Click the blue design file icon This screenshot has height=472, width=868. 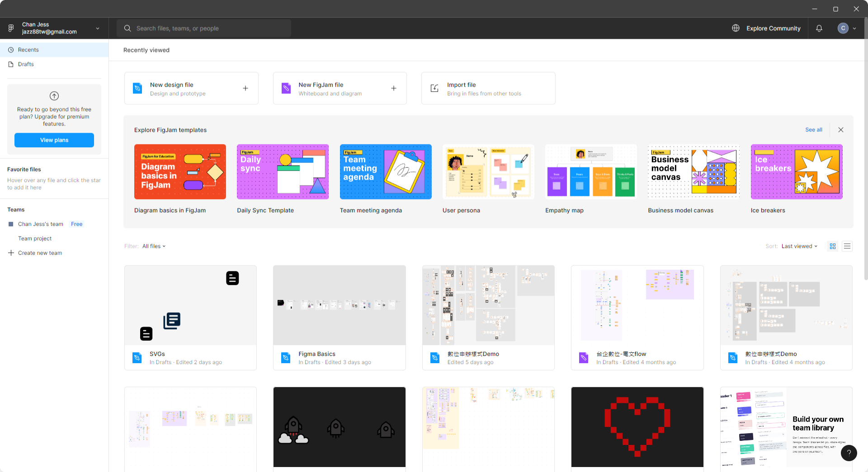[137, 88]
